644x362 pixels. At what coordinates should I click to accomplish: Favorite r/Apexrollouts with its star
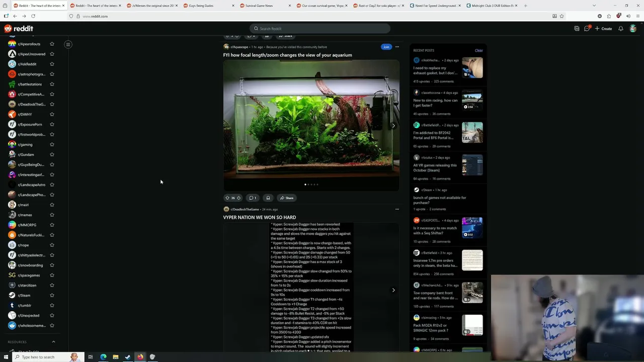click(x=52, y=44)
